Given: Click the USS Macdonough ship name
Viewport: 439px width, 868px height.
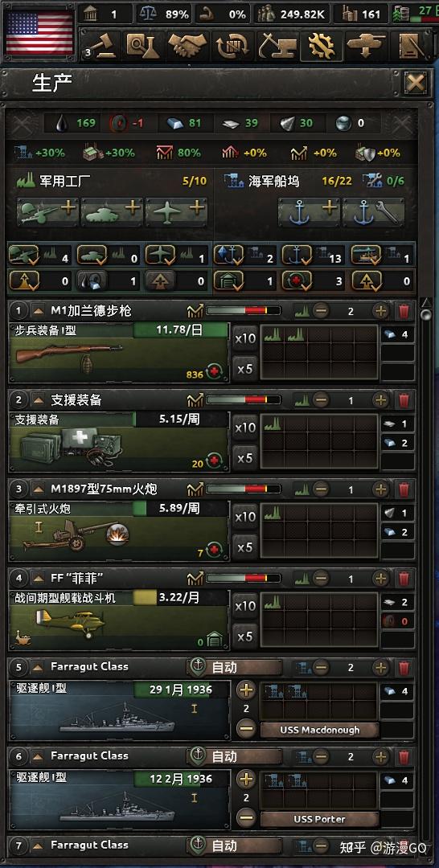Looking at the screenshot, I should [319, 730].
